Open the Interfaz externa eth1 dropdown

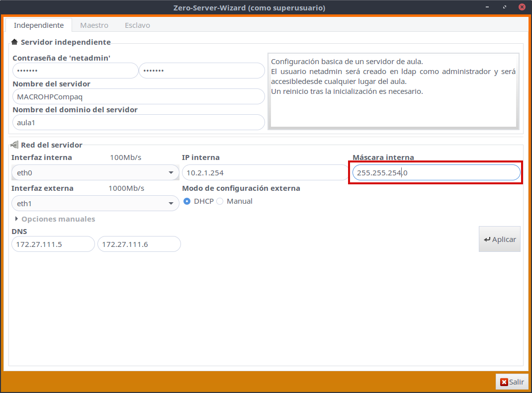tap(95, 204)
